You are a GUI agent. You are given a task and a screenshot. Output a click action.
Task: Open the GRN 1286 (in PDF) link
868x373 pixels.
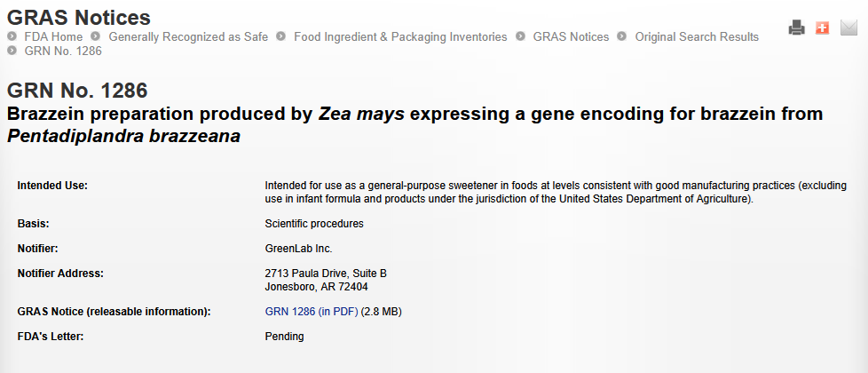pos(312,312)
